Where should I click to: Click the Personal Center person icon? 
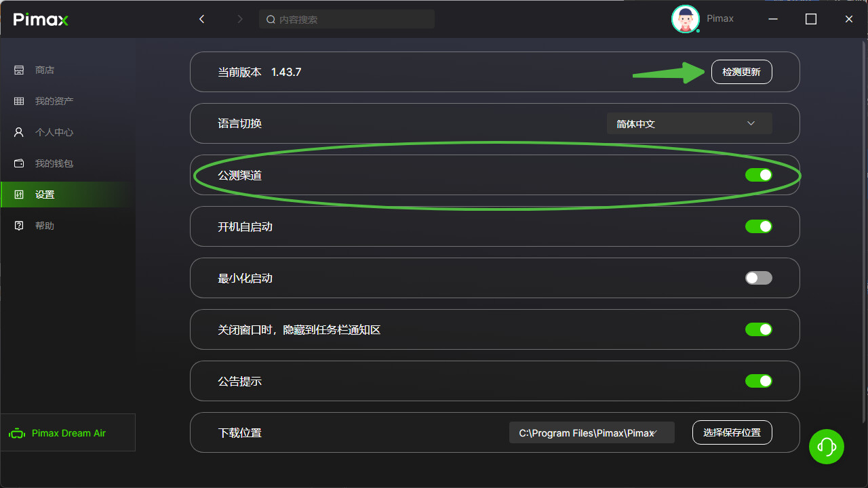point(19,132)
